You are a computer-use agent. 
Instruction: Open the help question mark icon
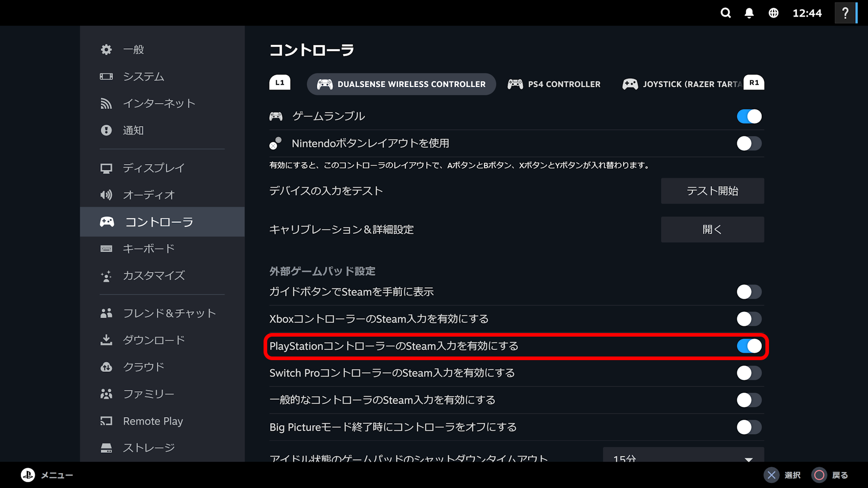pos(845,13)
